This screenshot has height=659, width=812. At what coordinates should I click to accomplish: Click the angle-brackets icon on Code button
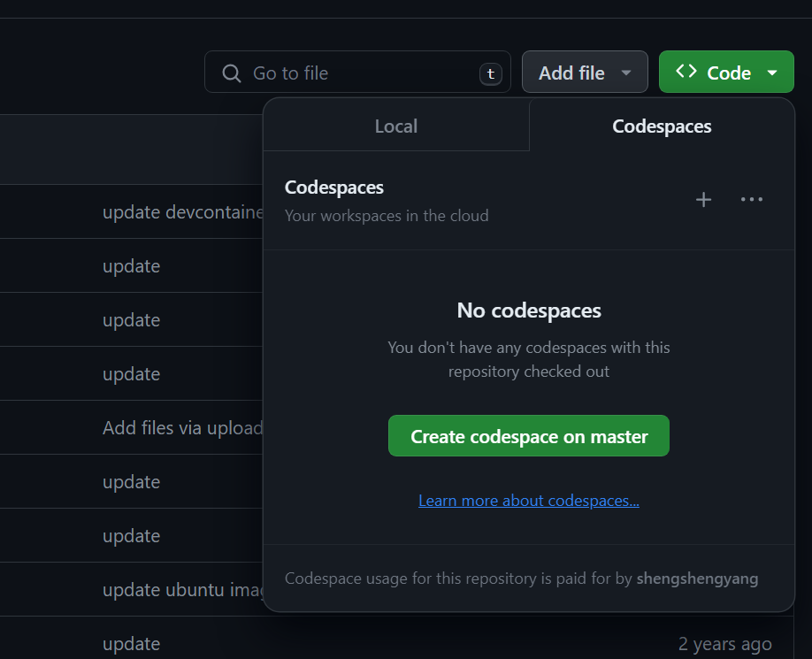click(686, 73)
